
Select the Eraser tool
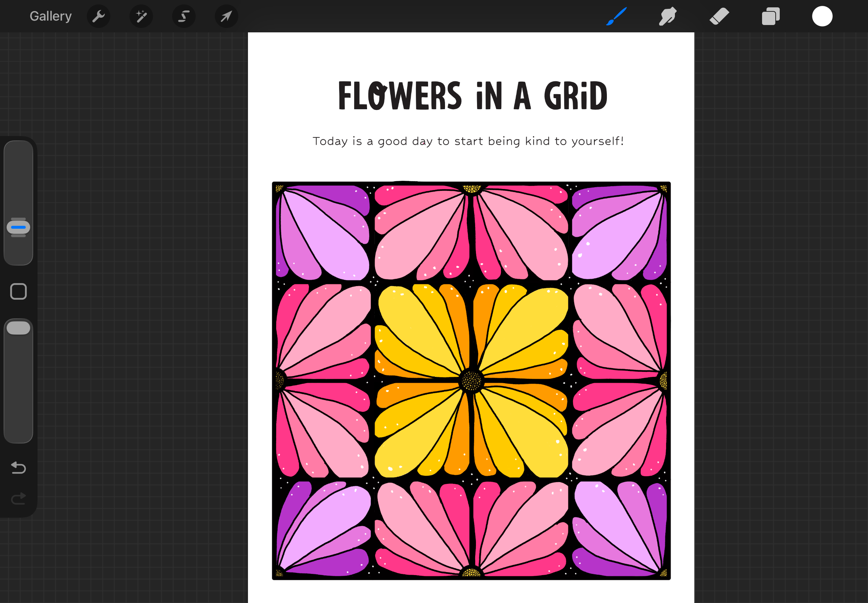pos(719,16)
